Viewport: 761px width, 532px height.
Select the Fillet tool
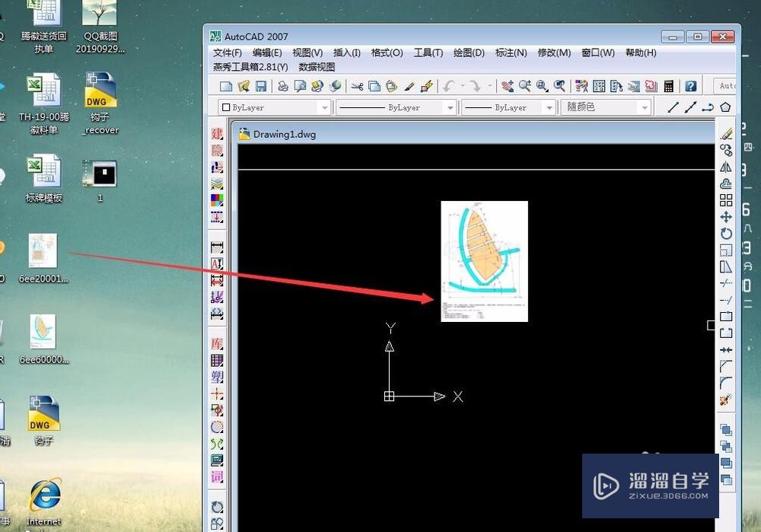[726, 383]
